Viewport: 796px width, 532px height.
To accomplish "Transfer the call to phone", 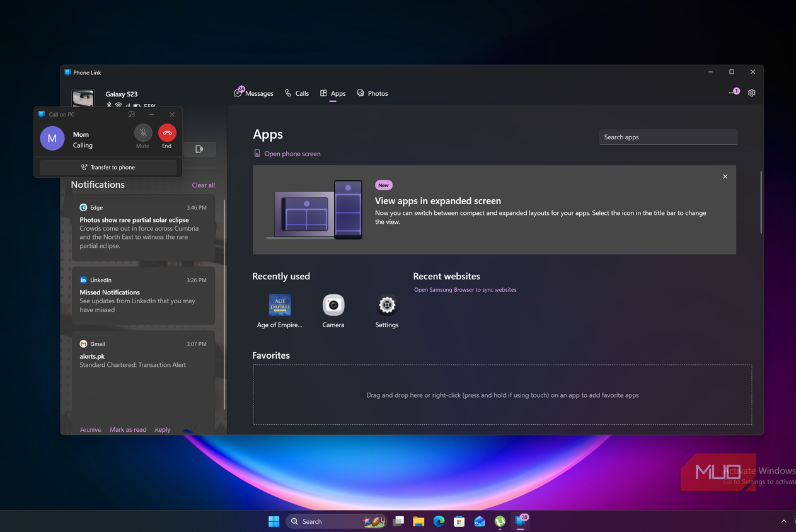I will click(108, 167).
